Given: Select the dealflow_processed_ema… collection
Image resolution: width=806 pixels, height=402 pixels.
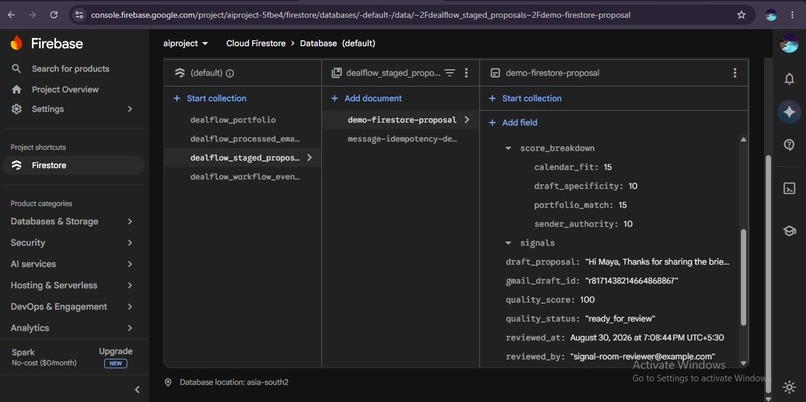Looking at the screenshot, I should [x=245, y=139].
